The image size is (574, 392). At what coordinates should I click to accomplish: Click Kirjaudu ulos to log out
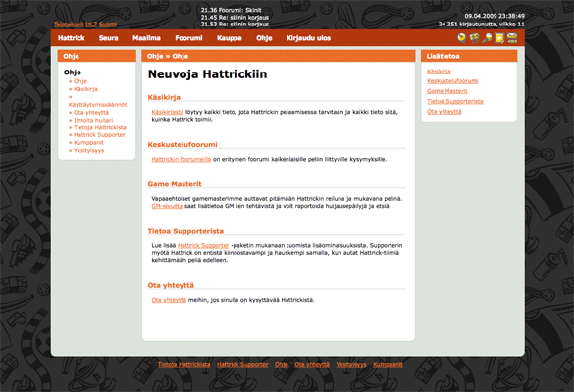[308, 38]
